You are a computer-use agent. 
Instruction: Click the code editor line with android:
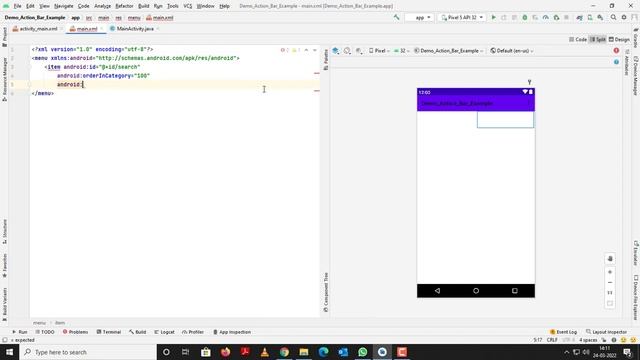coord(175,84)
